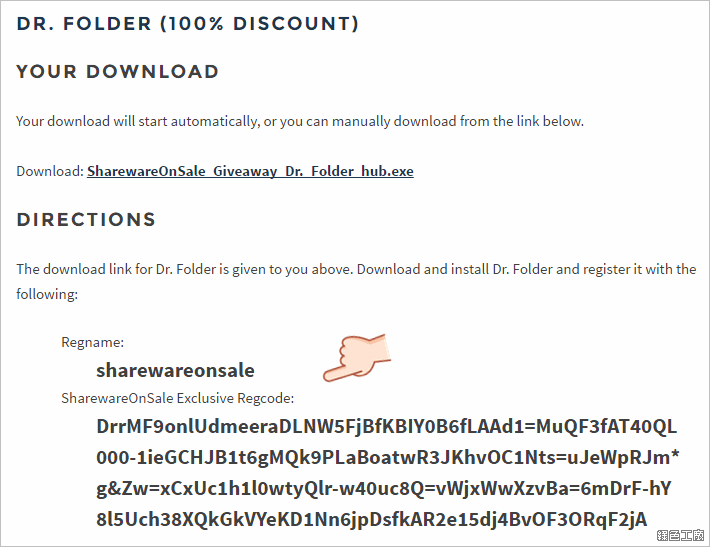Click the word "following:" below the directions
The height and width of the screenshot is (547, 710).
tap(47, 294)
